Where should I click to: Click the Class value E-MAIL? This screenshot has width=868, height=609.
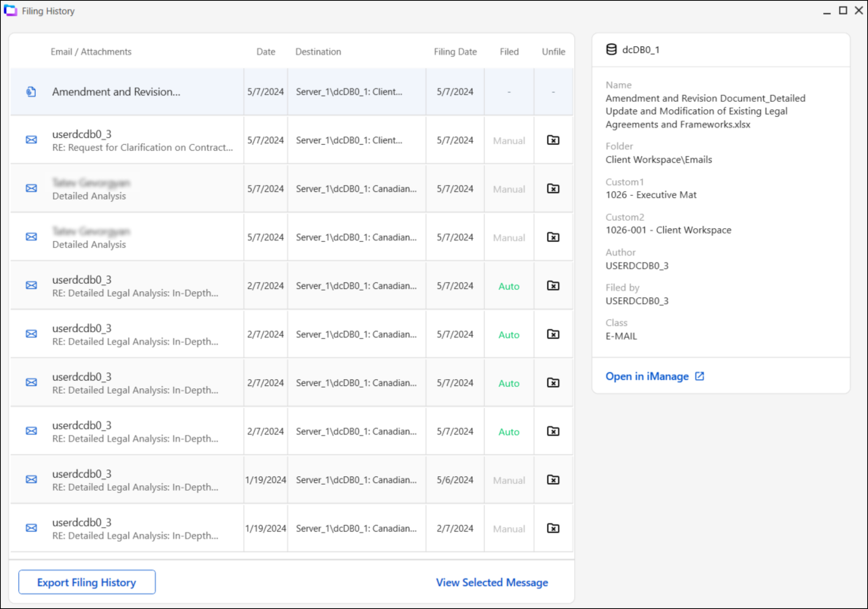[621, 336]
